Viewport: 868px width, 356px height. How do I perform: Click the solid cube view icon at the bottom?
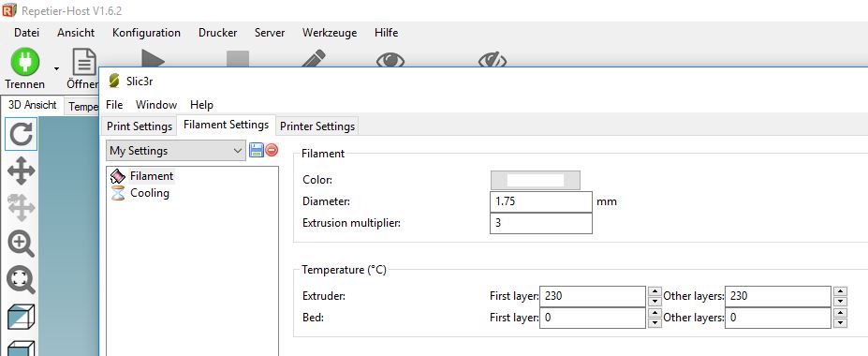21,348
